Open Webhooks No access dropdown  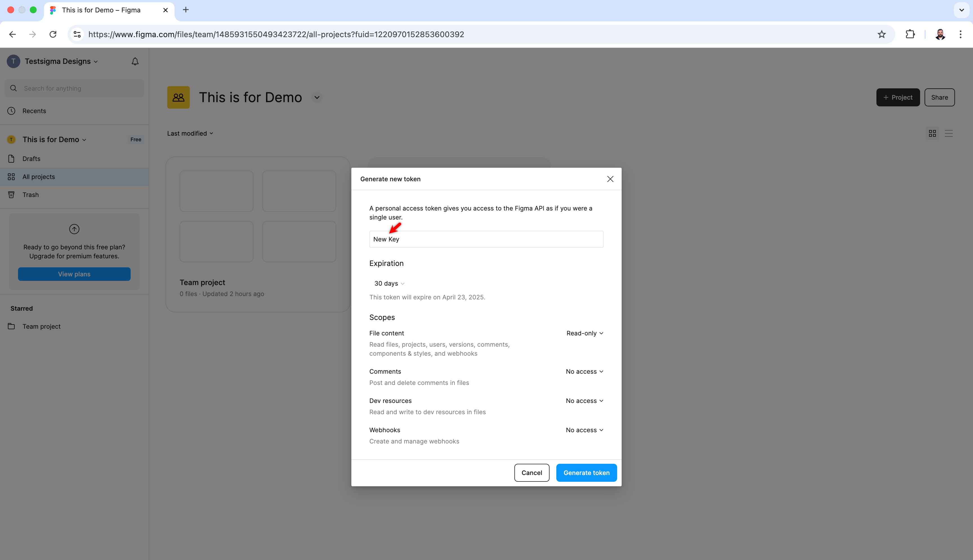pyautogui.click(x=584, y=430)
